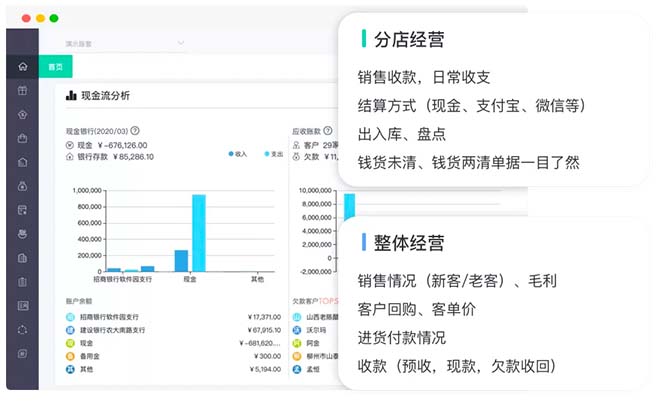
Task: Click the ¥5,194.00 balance value
Action: [x=266, y=369]
